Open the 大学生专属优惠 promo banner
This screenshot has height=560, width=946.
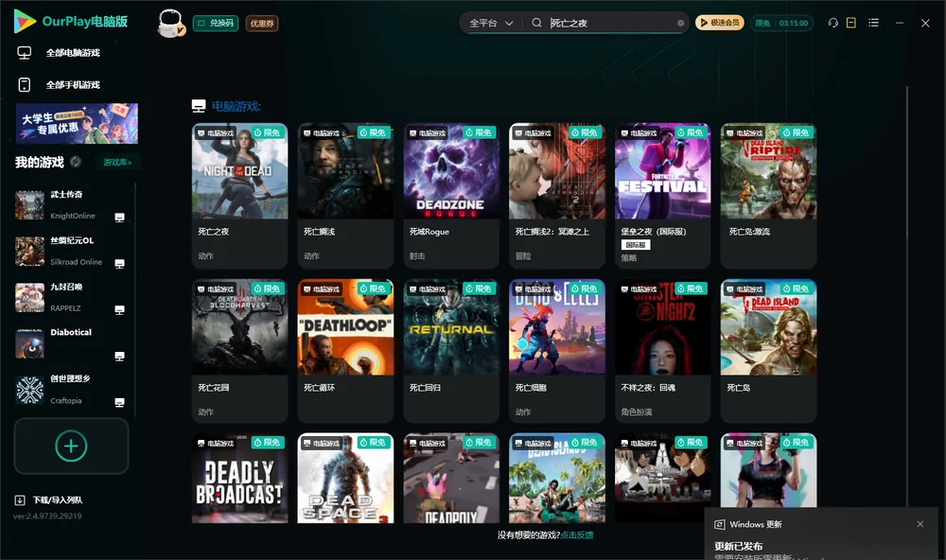click(x=77, y=124)
